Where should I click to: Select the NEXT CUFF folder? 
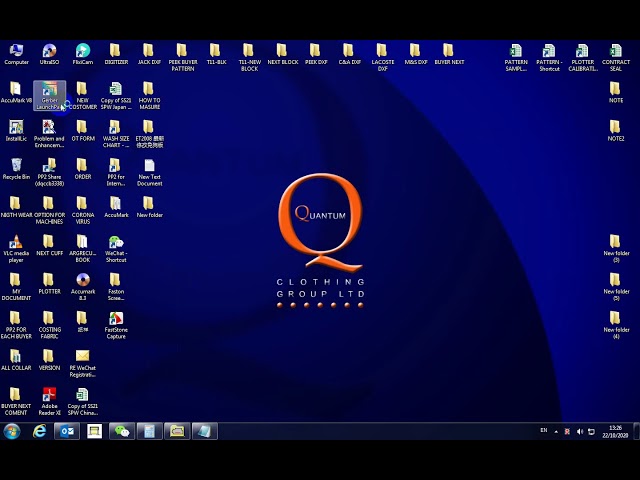point(49,245)
